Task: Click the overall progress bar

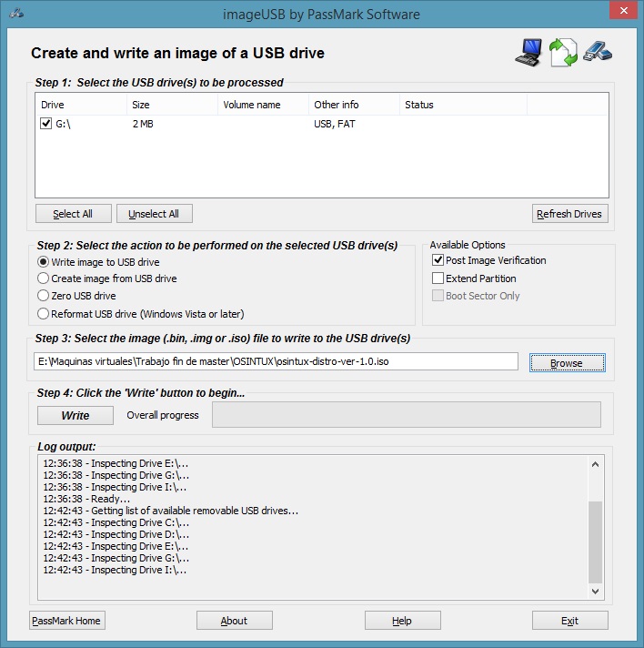Action: pos(406,415)
